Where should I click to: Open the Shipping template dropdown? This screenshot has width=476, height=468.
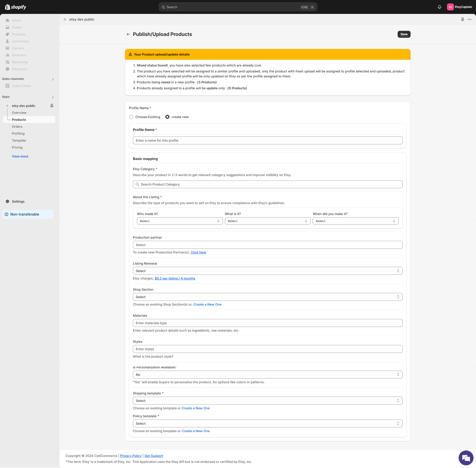click(x=268, y=401)
